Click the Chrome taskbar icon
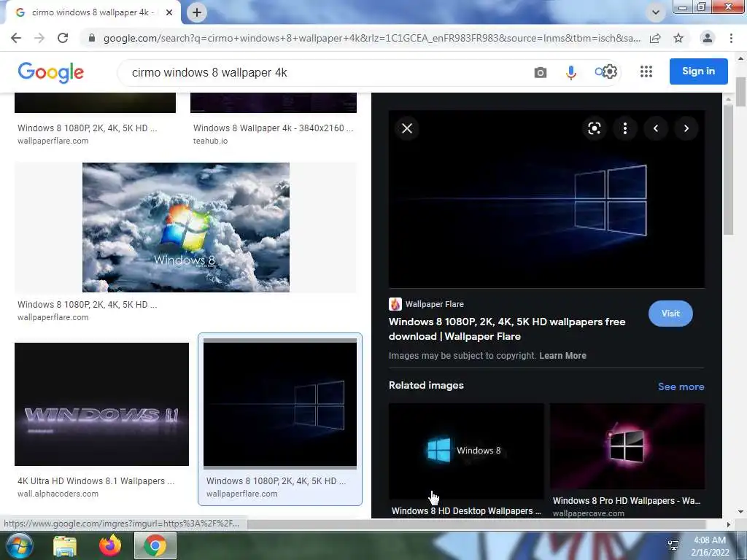This screenshot has height=560, width=747. coord(155,545)
